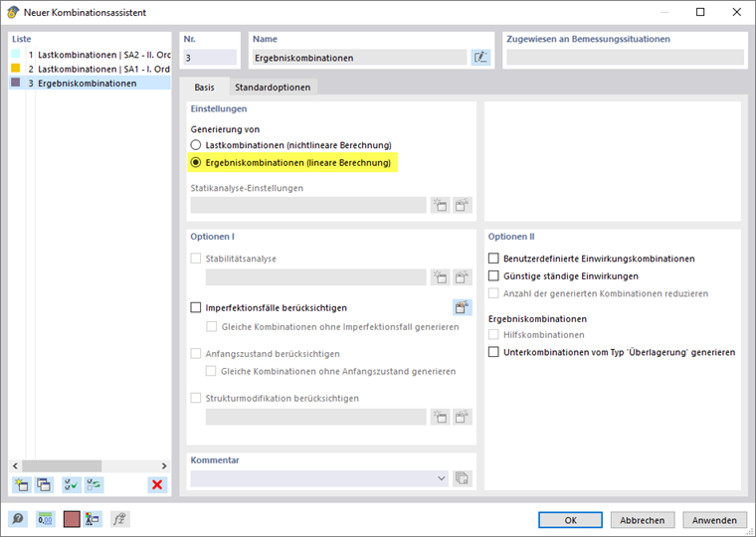Select Ergebniskombinationen (lineare Berechnung) radio

click(x=195, y=162)
